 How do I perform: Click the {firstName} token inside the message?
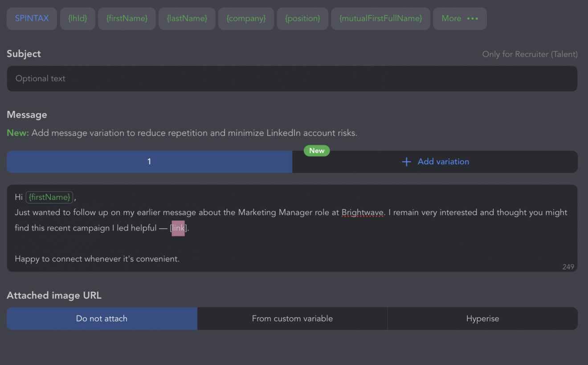[x=49, y=197]
